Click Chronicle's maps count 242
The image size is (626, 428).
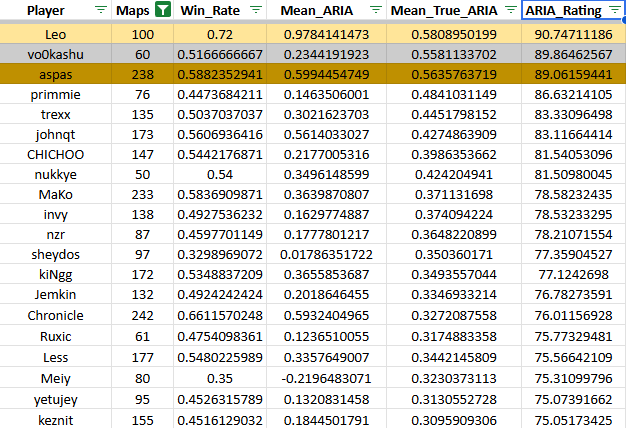(143, 315)
